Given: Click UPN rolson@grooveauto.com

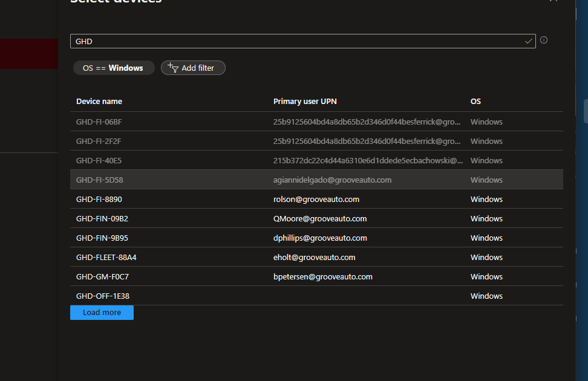Looking at the screenshot, I should tap(316, 199).
